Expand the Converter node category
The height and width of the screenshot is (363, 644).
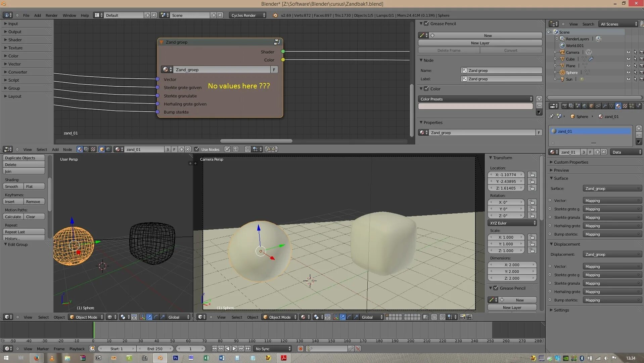[x=17, y=72]
